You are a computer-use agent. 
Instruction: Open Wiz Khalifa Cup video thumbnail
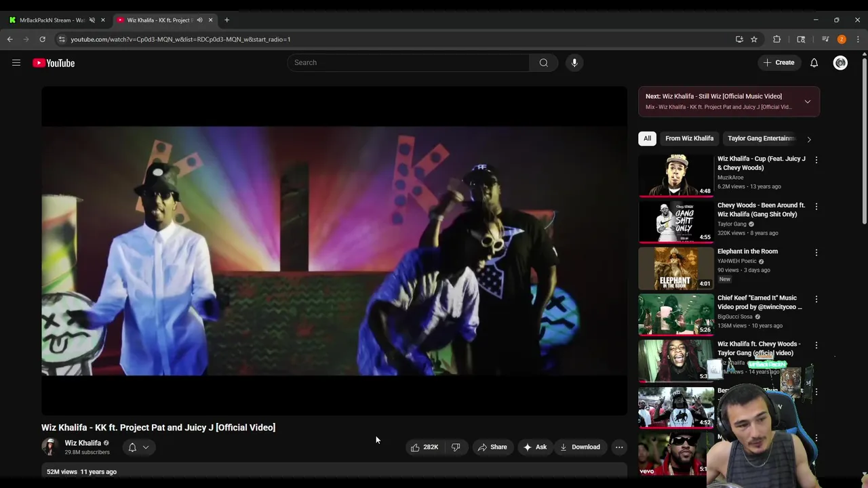point(676,176)
